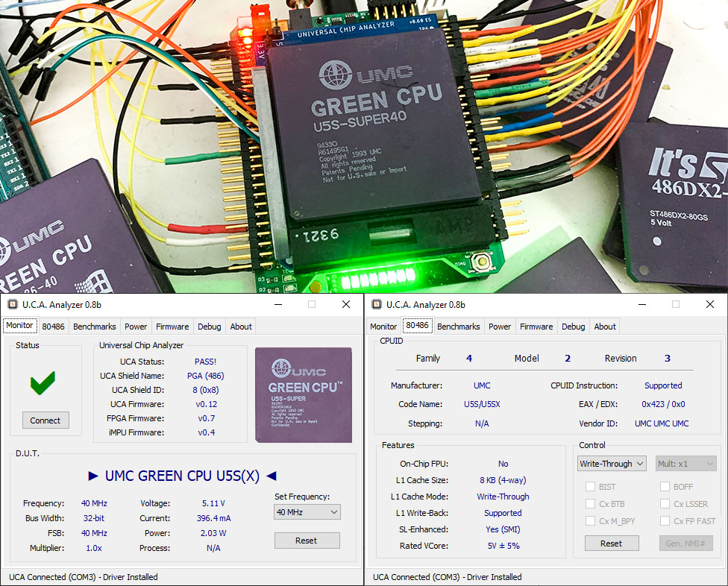
Task: Switch to 80486 tab in left window
Action: pos(54,327)
